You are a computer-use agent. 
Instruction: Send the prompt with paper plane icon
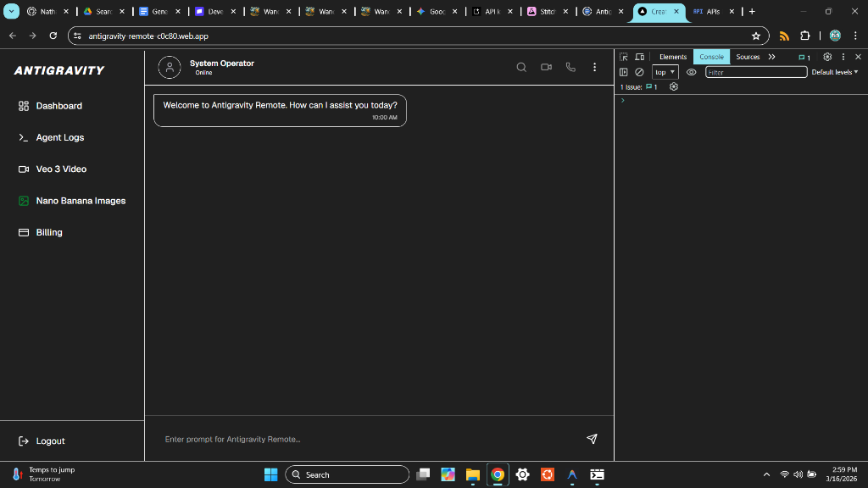coord(592,439)
